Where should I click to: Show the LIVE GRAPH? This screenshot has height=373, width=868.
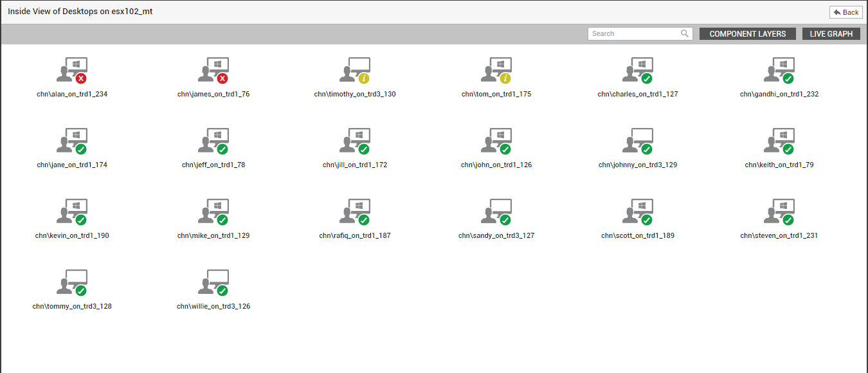831,34
